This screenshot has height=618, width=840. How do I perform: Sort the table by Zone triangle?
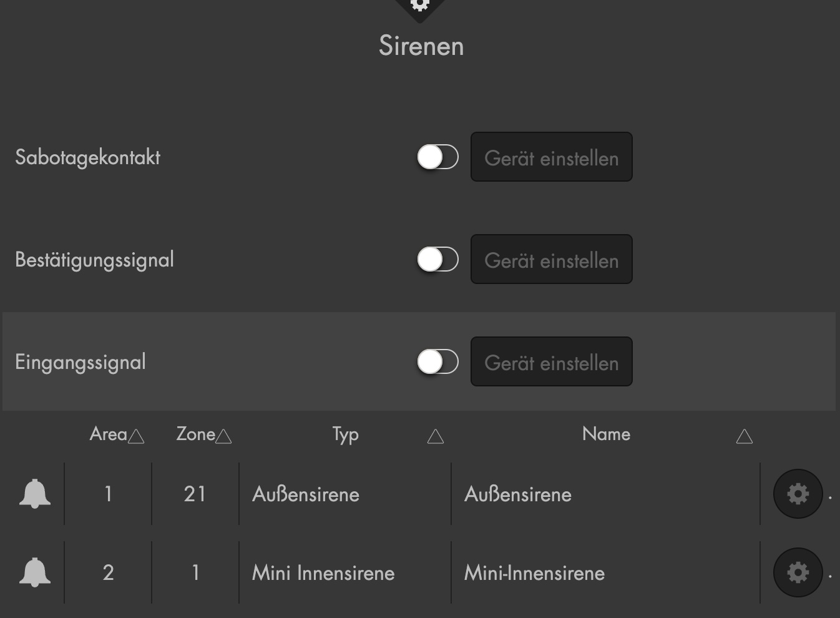tap(223, 436)
